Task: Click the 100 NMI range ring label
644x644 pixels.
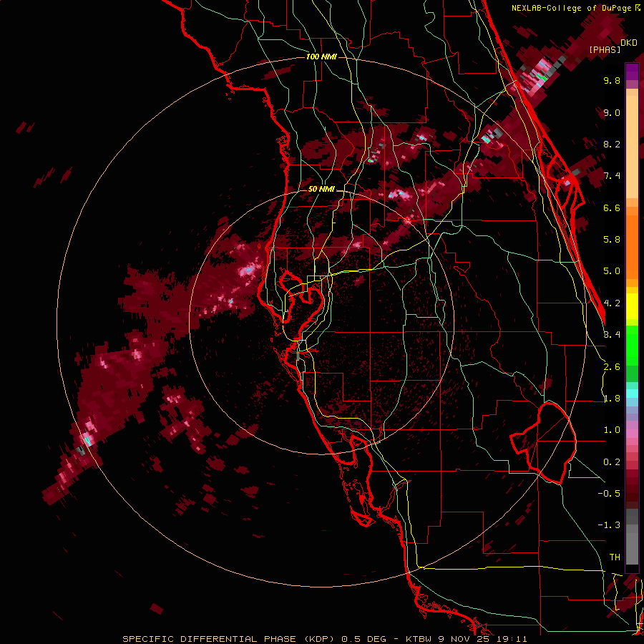Action: click(321, 57)
